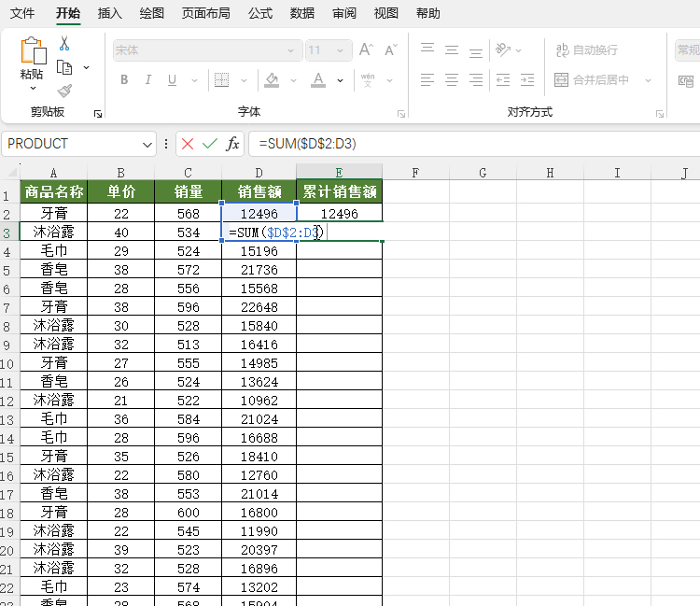This screenshot has width=700, height=606.
Task: Click the Cut scissors icon
Action: coord(64,44)
